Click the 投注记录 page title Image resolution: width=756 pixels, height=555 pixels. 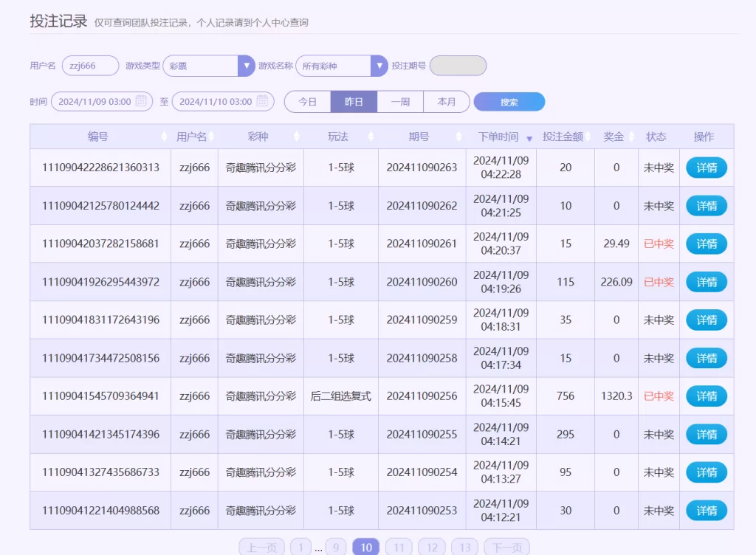pyautogui.click(x=58, y=21)
